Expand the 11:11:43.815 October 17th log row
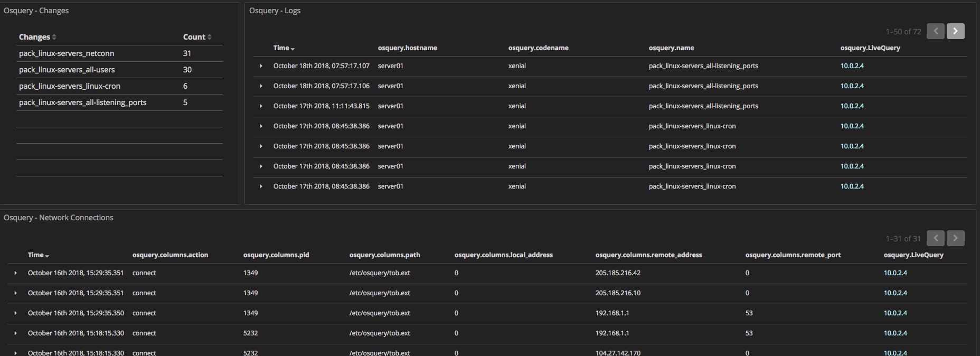 point(261,106)
